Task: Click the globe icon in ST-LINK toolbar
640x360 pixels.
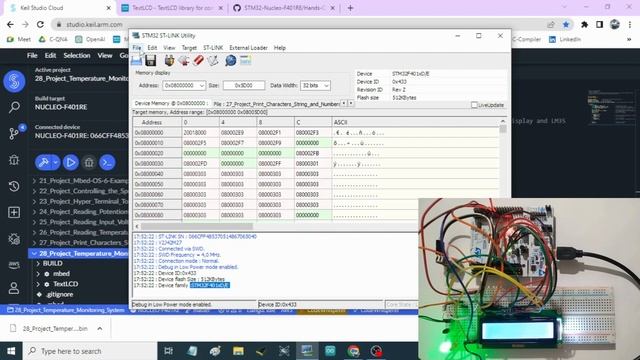Action: click(231, 60)
